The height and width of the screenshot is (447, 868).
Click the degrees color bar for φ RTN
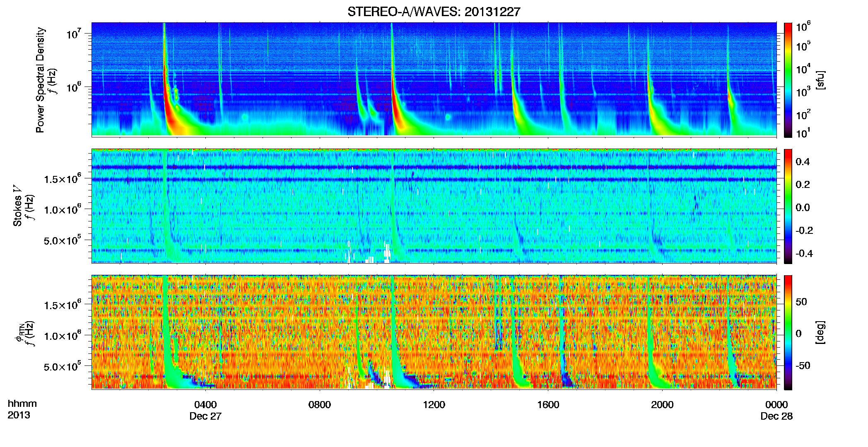788,332
